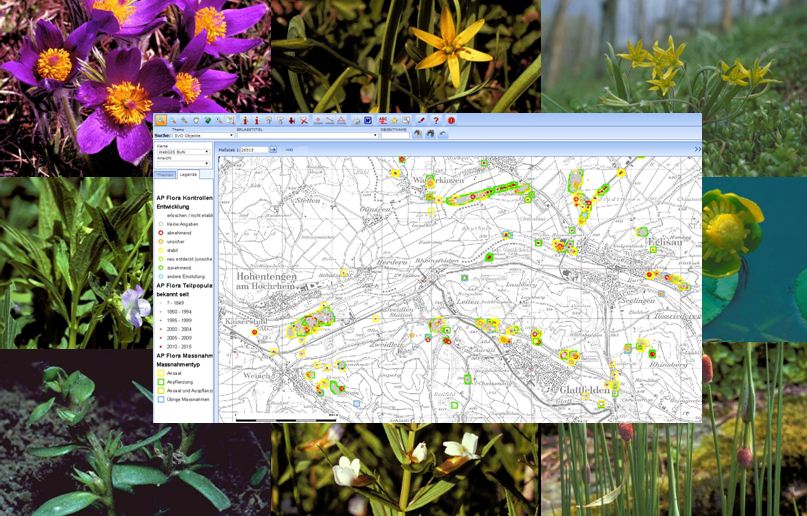Click the yellow star icon in toolbar
807x516 pixels.
[393, 120]
